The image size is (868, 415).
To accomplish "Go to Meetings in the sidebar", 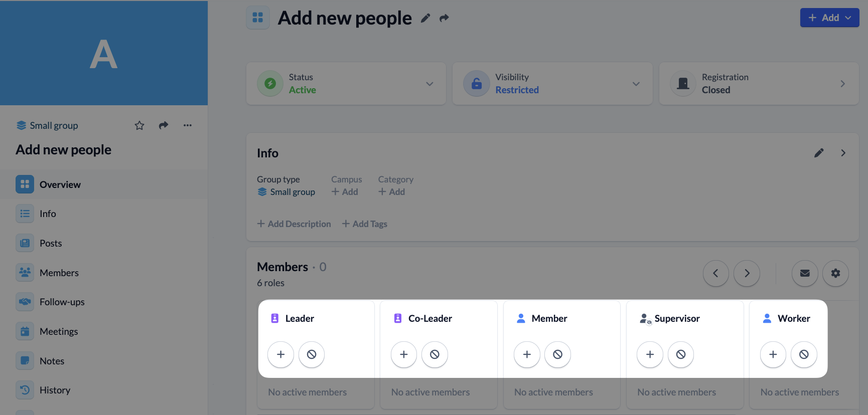I will pyautogui.click(x=59, y=331).
